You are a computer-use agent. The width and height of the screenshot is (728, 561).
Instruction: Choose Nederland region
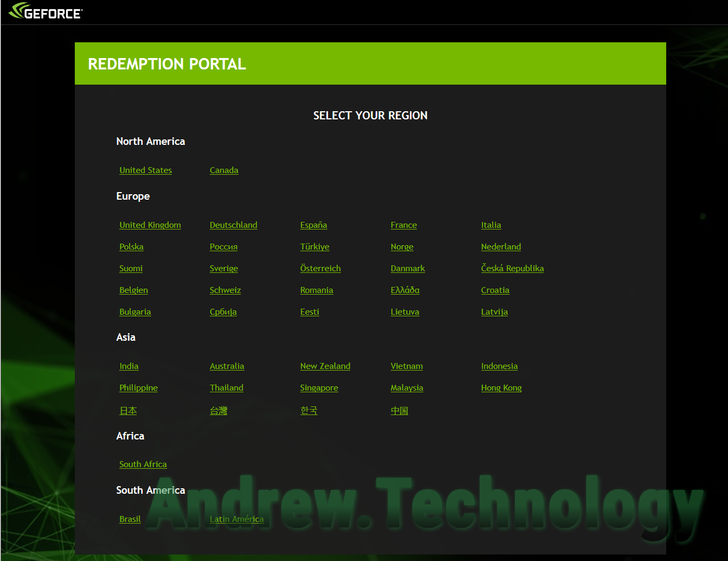pyautogui.click(x=501, y=247)
